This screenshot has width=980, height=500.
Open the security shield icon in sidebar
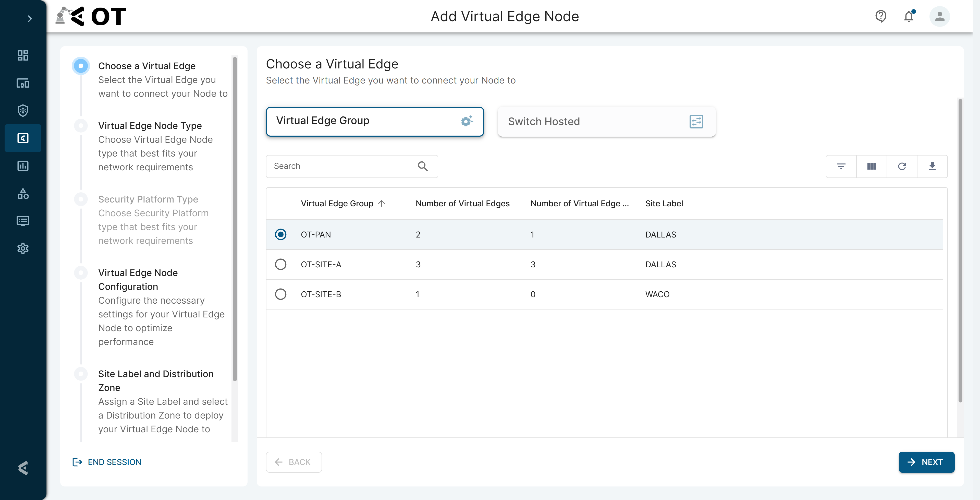23,110
